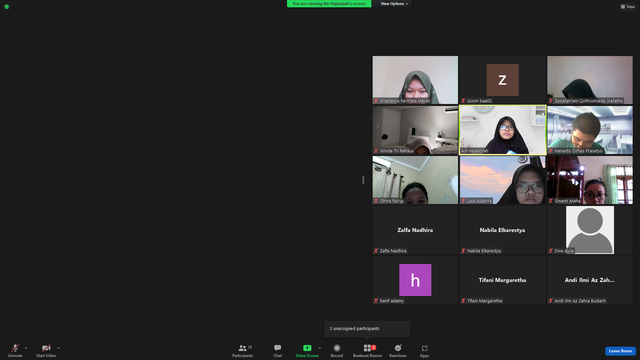Open Breakout Rooms

(x=367, y=350)
